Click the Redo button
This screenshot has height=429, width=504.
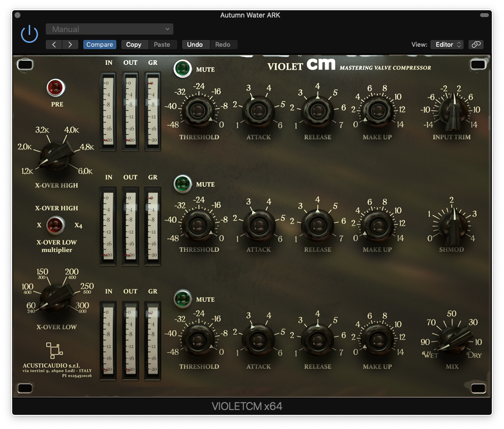pyautogui.click(x=223, y=45)
